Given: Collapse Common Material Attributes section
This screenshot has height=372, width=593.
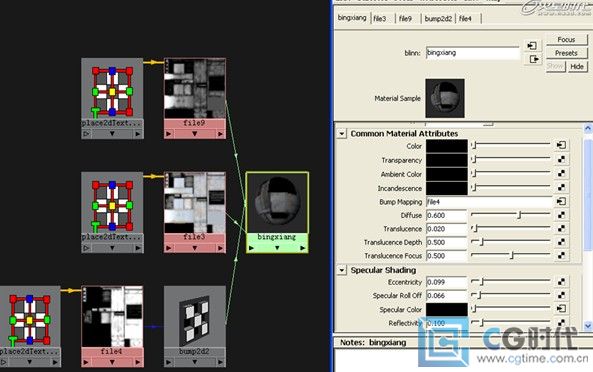Looking at the screenshot, I should 342,133.
